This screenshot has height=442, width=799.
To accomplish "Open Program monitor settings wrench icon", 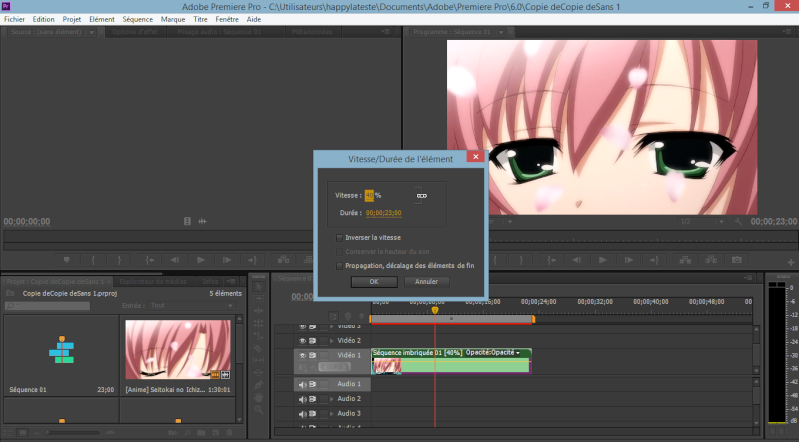I will tap(738, 221).
